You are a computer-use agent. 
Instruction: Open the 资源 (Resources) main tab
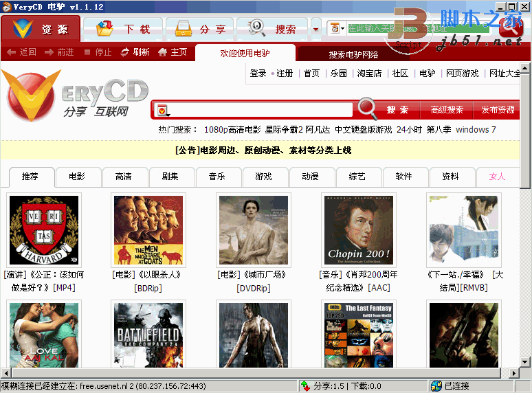pos(41,28)
